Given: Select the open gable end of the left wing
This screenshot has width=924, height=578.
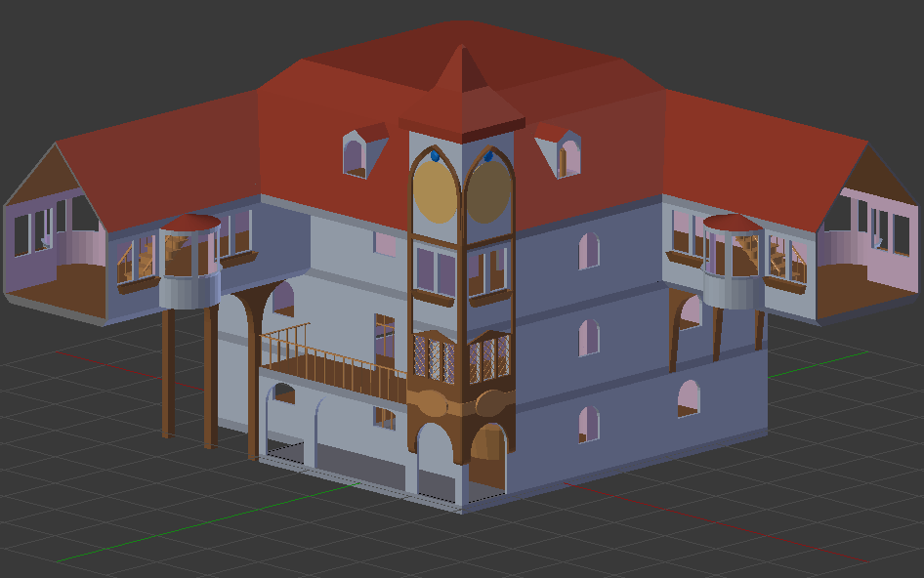Looking at the screenshot, I should (56, 232).
